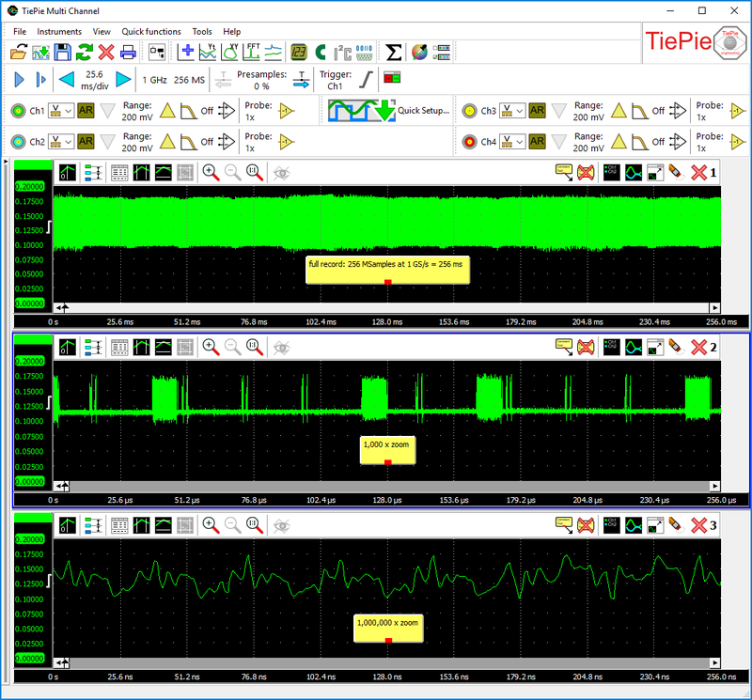Open the Quick functions menu
The image size is (752, 700).
(x=151, y=31)
